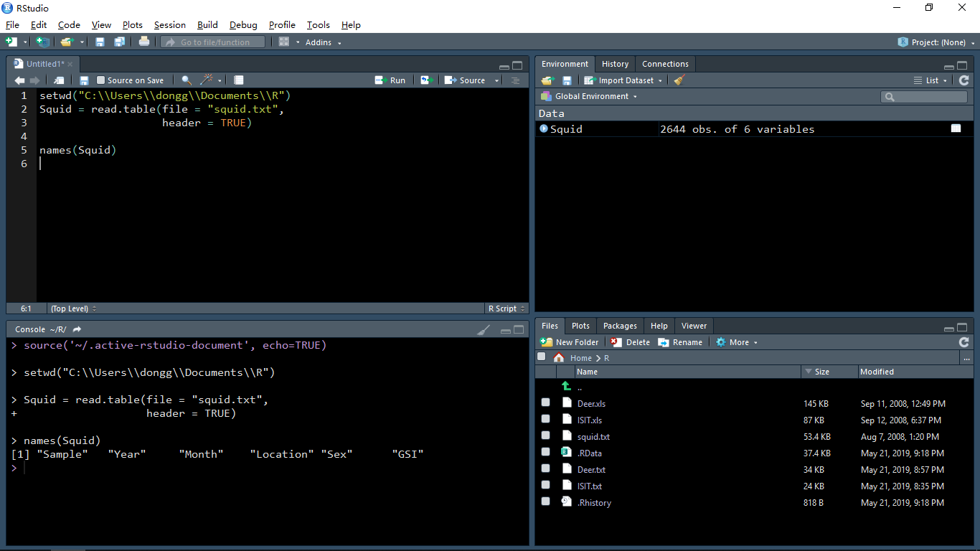Switch to the Plots tab
The height and width of the screenshot is (551, 980).
coord(580,326)
